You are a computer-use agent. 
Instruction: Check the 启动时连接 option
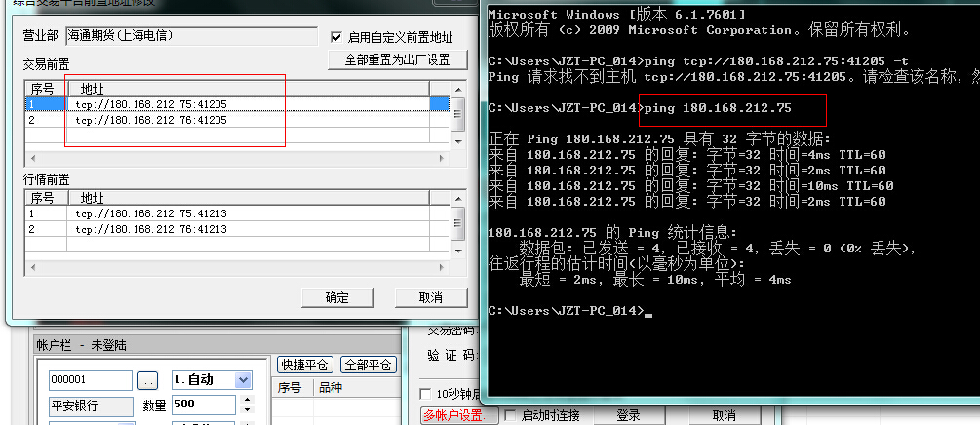click(510, 415)
